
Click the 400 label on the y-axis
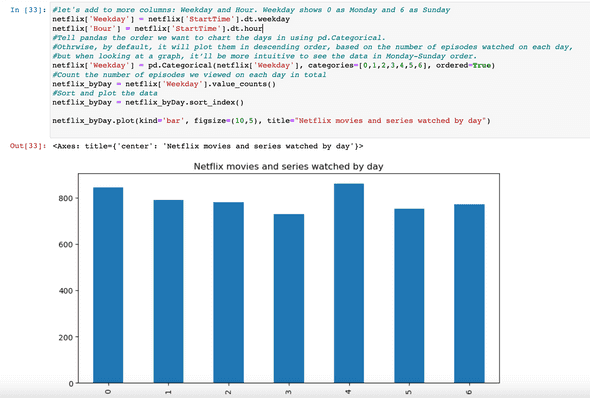66,291
